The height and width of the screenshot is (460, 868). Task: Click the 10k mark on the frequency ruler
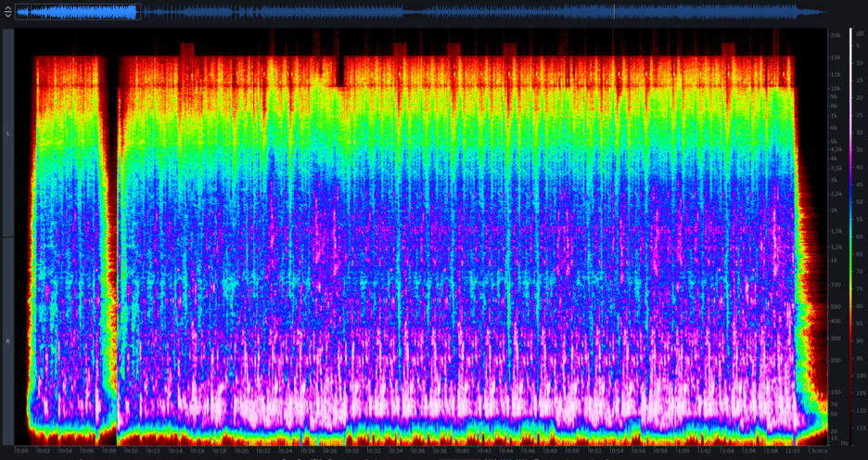pos(834,84)
